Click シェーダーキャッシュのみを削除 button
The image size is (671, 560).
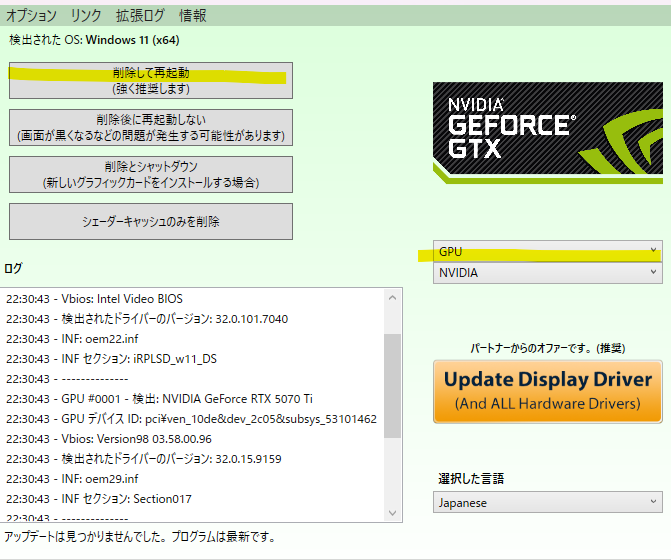click(x=151, y=222)
